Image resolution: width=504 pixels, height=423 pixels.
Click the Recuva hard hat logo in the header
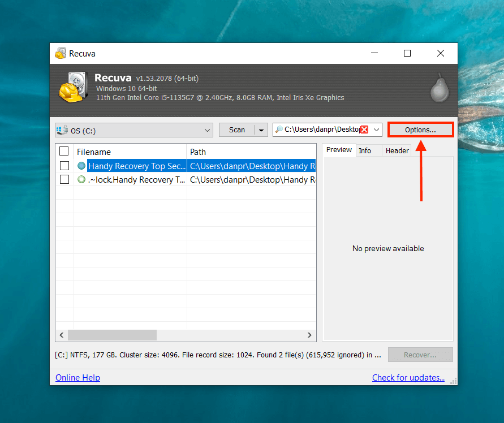click(74, 87)
